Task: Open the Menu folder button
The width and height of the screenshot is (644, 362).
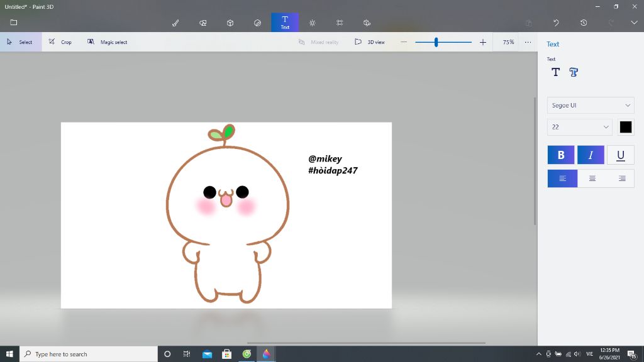Action: pyautogui.click(x=14, y=23)
